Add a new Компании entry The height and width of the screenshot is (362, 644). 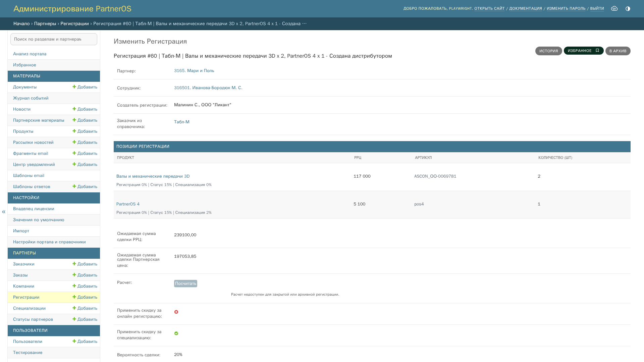(x=85, y=286)
